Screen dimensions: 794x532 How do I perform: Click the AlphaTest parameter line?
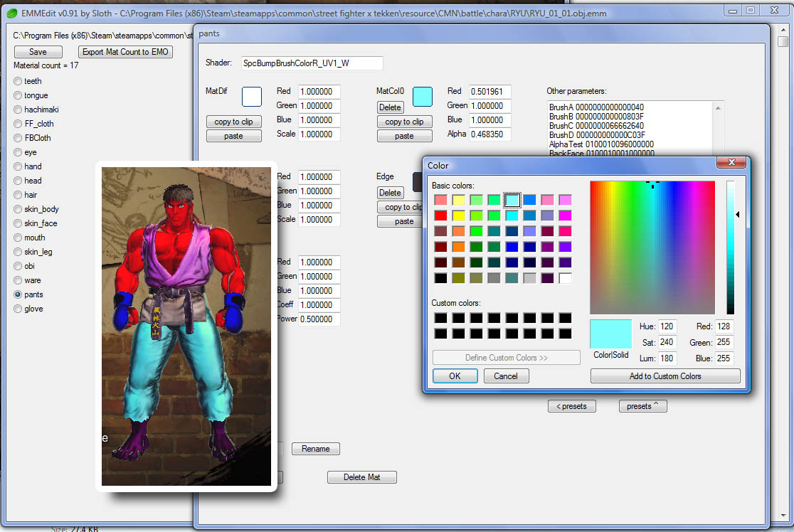click(601, 144)
